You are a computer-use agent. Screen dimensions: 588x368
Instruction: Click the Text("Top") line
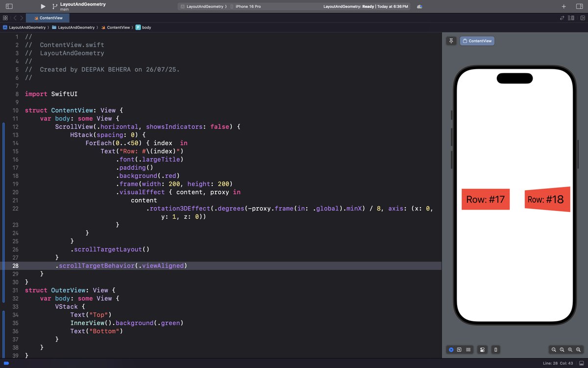[91, 315]
